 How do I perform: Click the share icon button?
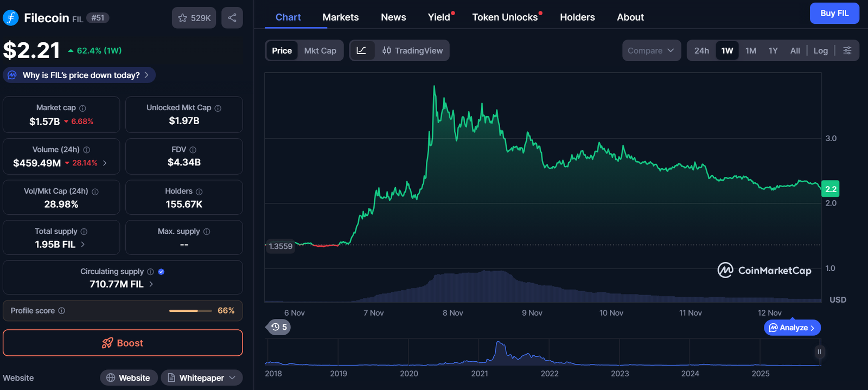(232, 18)
